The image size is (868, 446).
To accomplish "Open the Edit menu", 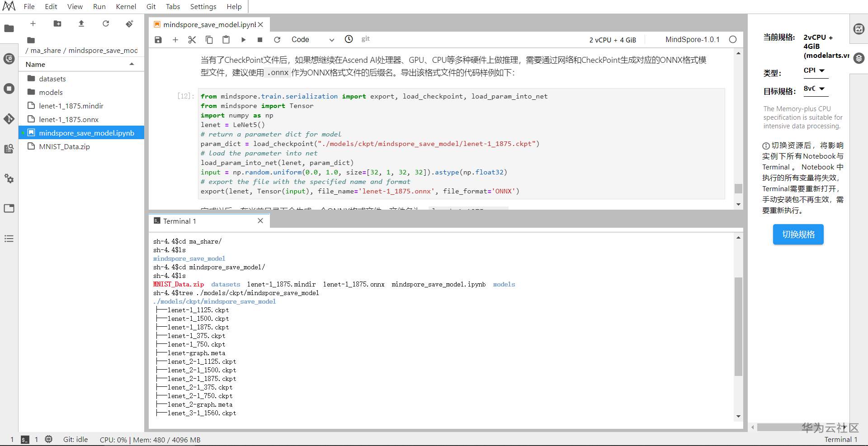I will click(x=51, y=6).
